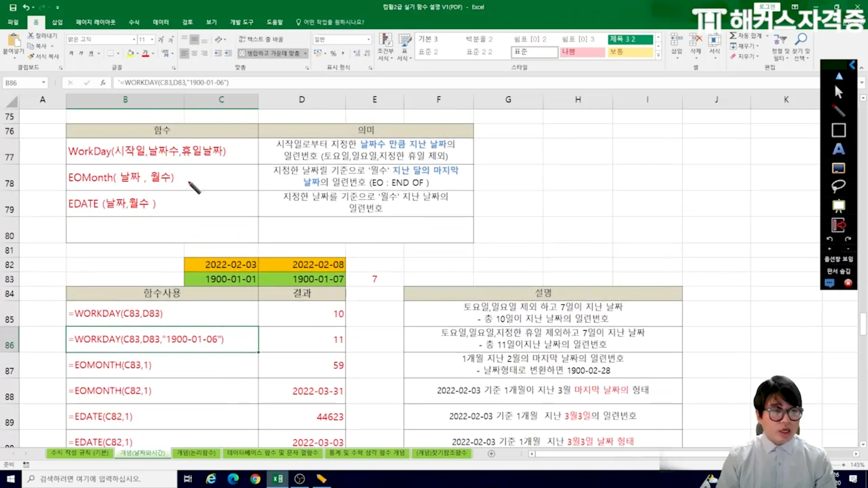Decrease the indent
The height and width of the screenshot is (488, 868).
pos(218,53)
